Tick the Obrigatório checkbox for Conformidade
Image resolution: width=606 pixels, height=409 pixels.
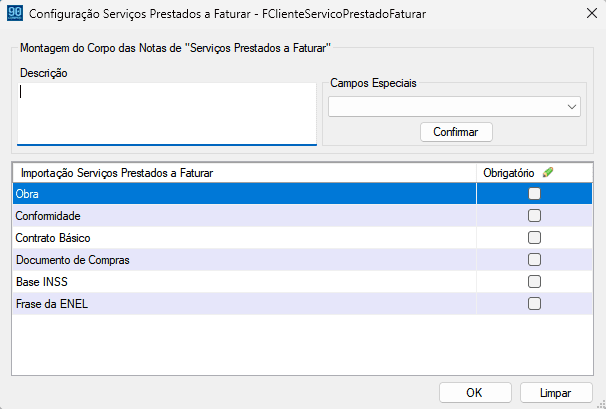(x=534, y=215)
